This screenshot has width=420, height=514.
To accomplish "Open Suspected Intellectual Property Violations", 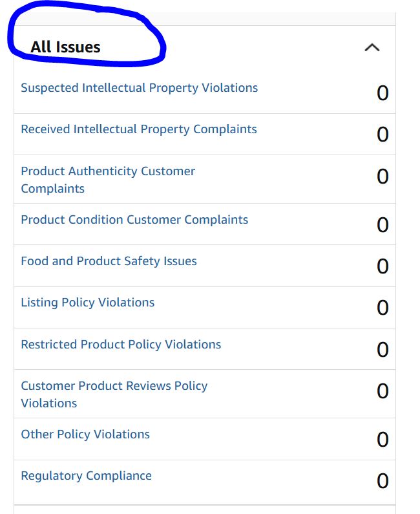I will pos(139,88).
